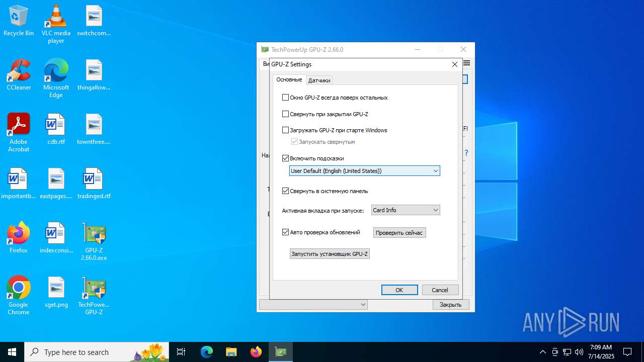Open Edge from the taskbar

207,352
